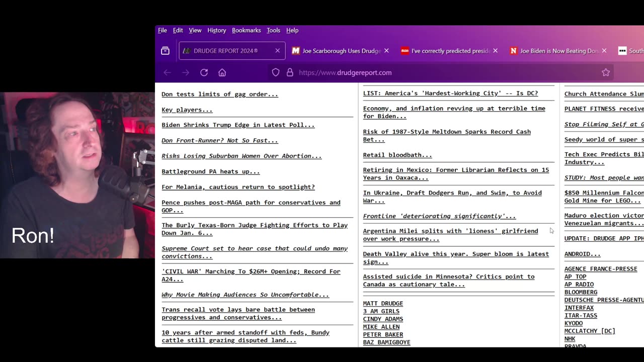This screenshot has height=362, width=644.
Task: Open '10 years after armed standoff' Bundy link
Action: (x=246, y=336)
